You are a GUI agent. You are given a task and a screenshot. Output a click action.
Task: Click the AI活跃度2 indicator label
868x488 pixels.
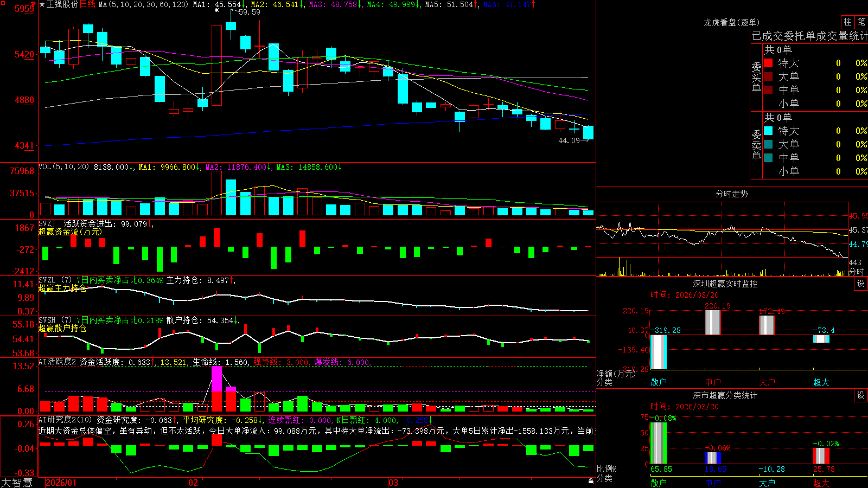[58, 362]
